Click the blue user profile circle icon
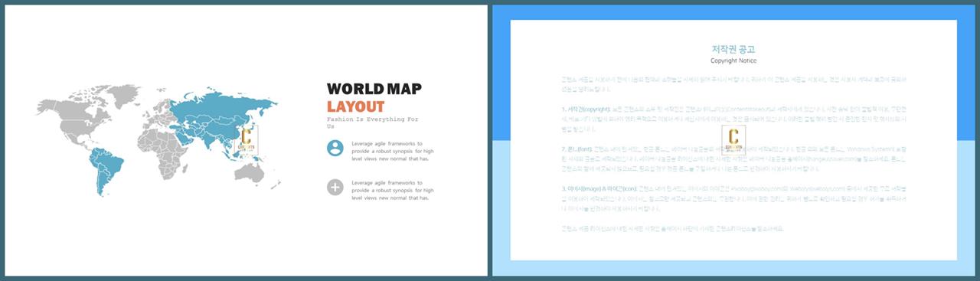This screenshot has height=281, width=980. [x=335, y=148]
